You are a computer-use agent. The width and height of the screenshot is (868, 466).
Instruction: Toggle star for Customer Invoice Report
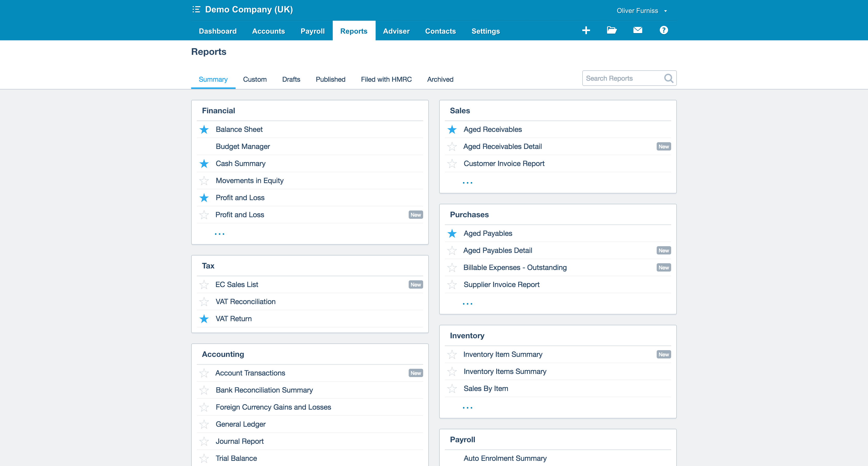[452, 164]
